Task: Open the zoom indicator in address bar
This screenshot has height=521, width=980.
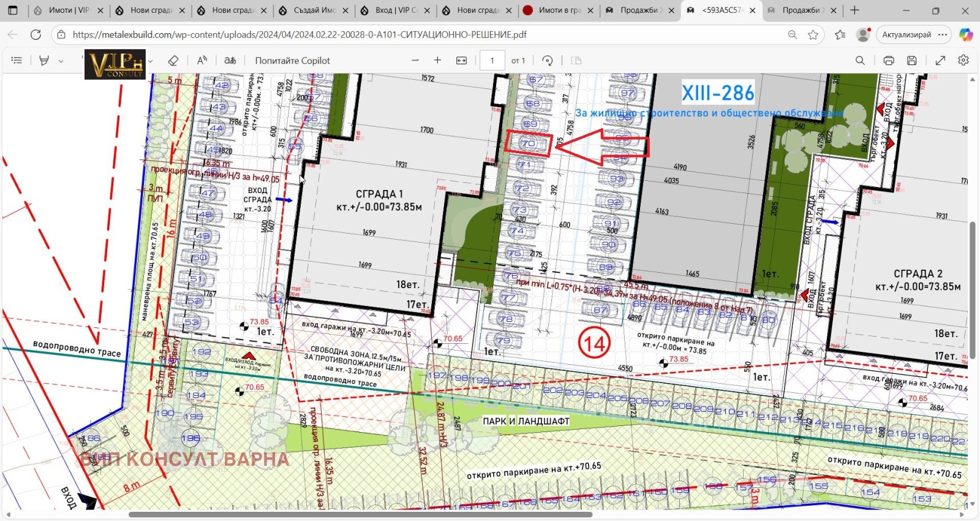Action: coord(792,34)
